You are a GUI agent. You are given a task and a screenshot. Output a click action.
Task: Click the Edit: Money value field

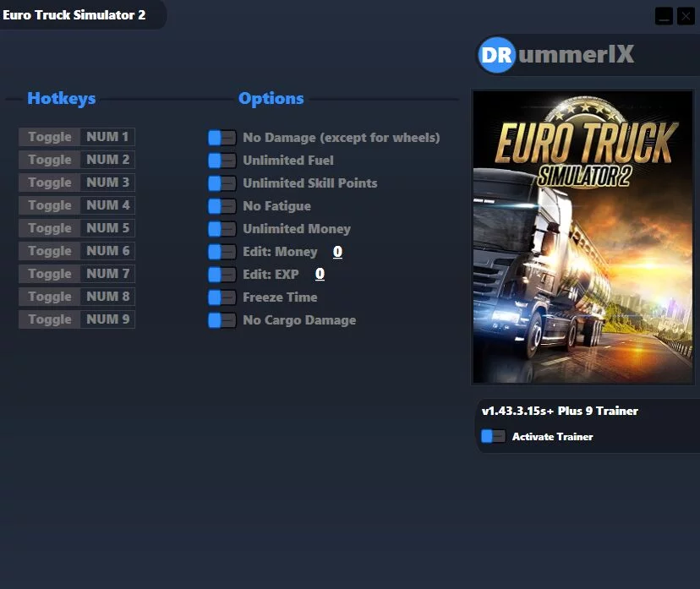coord(337,252)
